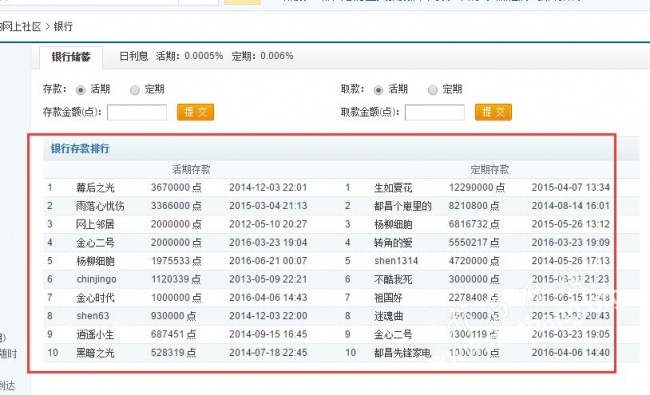Click the 活期存款 column header
650x395 pixels.
tap(191, 170)
